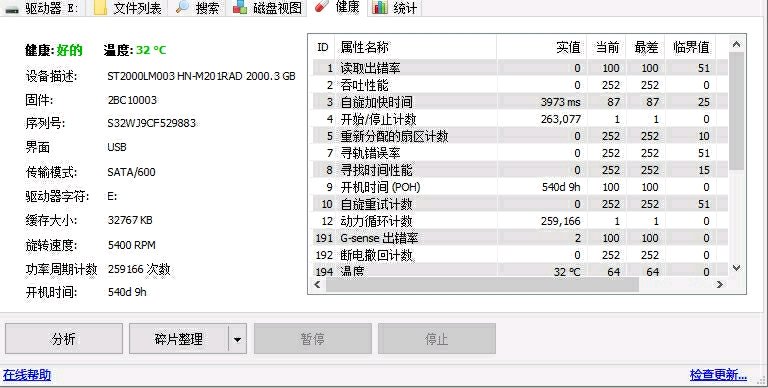The image size is (768, 388).
Task: Click the horizontal scrollbar thumb under SMART table
Action: tap(482, 285)
